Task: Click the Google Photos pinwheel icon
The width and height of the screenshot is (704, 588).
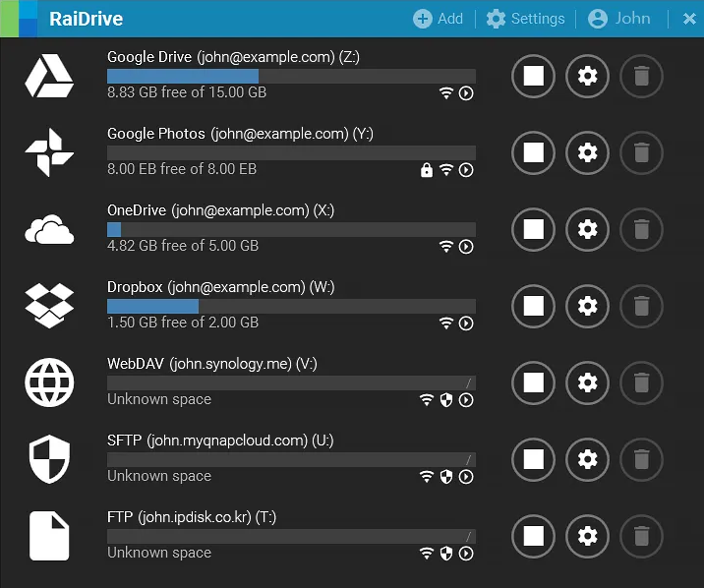Action: pos(49,152)
